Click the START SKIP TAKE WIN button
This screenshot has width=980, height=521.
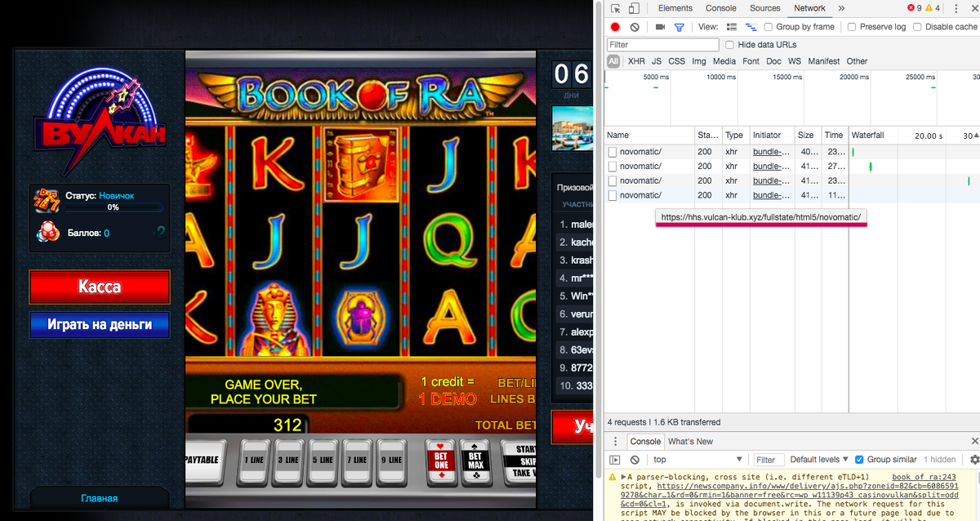coord(521,461)
